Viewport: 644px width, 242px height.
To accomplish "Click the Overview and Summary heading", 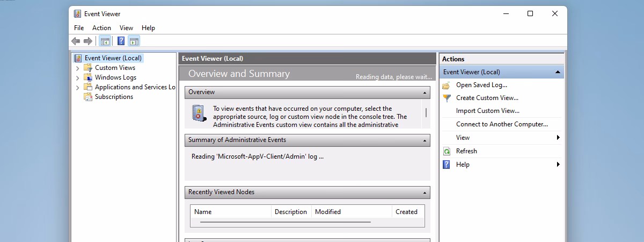I will coord(239,74).
